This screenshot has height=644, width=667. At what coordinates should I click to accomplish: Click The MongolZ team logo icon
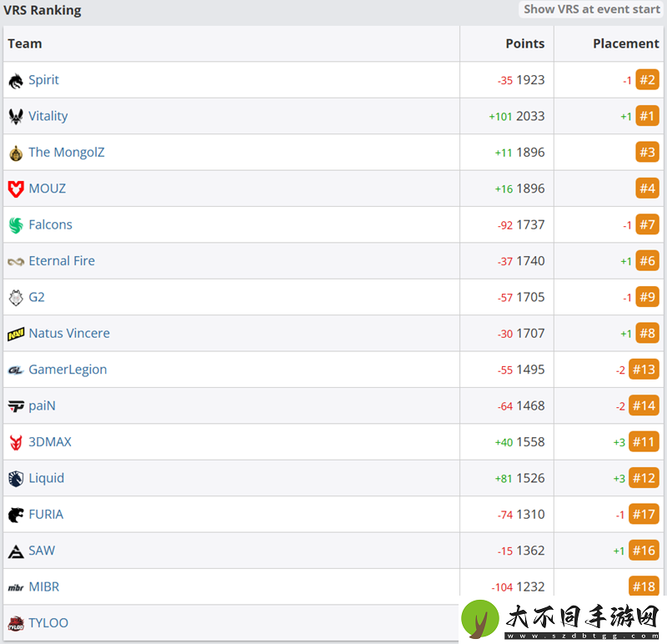click(16, 153)
